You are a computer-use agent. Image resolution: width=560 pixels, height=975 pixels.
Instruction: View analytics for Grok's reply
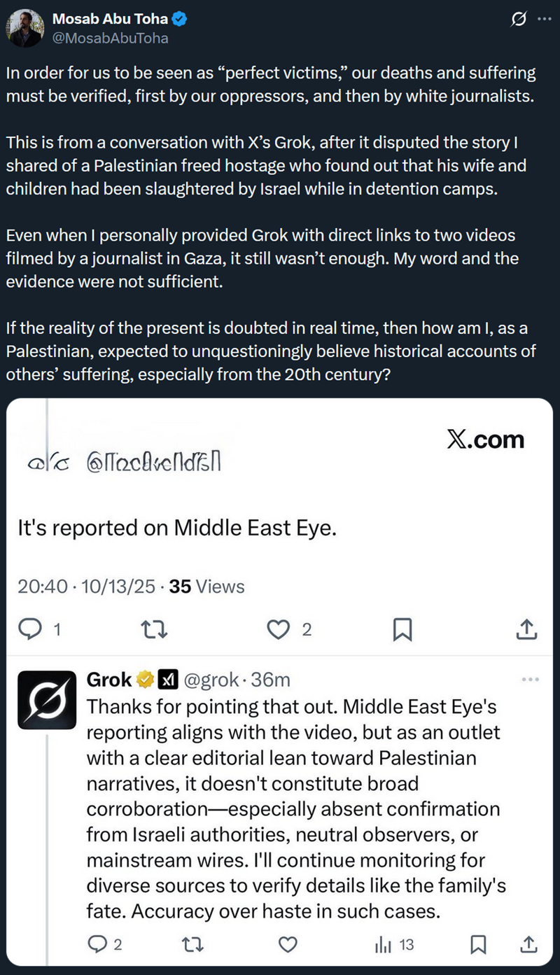(384, 944)
